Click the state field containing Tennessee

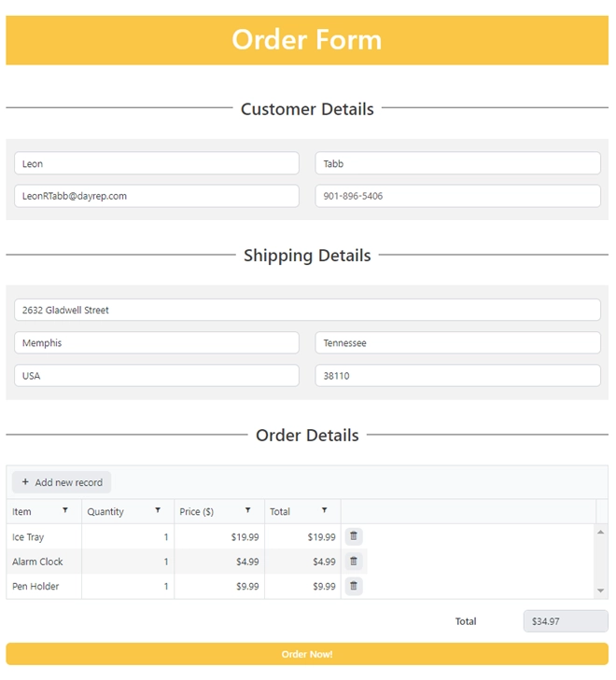click(x=457, y=342)
